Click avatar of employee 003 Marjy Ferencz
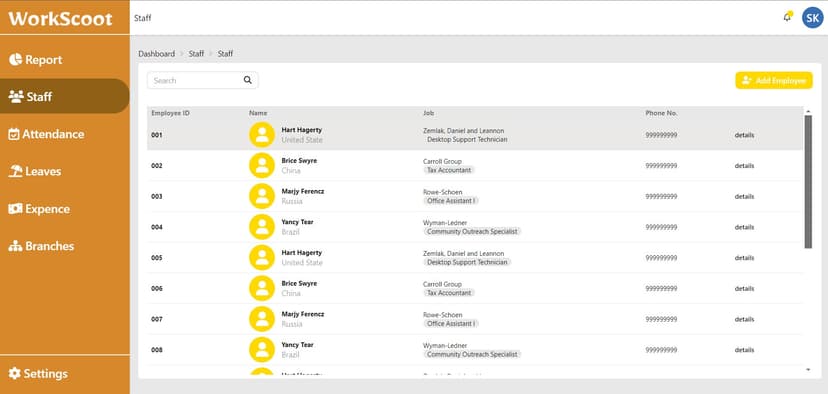This screenshot has width=828, height=394. point(262,196)
